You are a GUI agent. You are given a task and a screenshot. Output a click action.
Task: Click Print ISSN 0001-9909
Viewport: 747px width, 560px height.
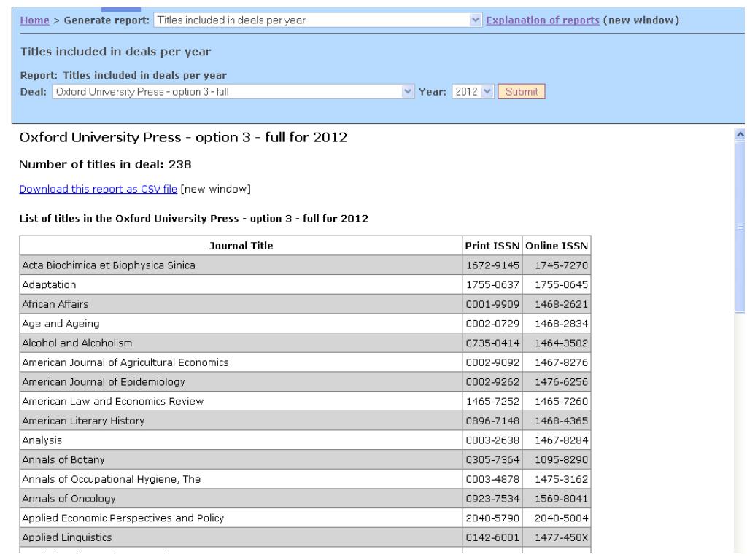[x=492, y=304]
